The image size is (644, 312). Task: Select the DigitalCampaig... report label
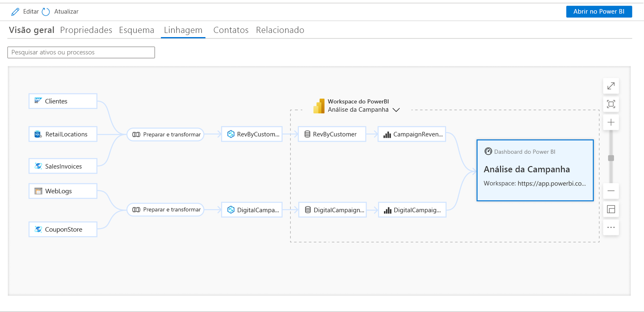point(418,210)
